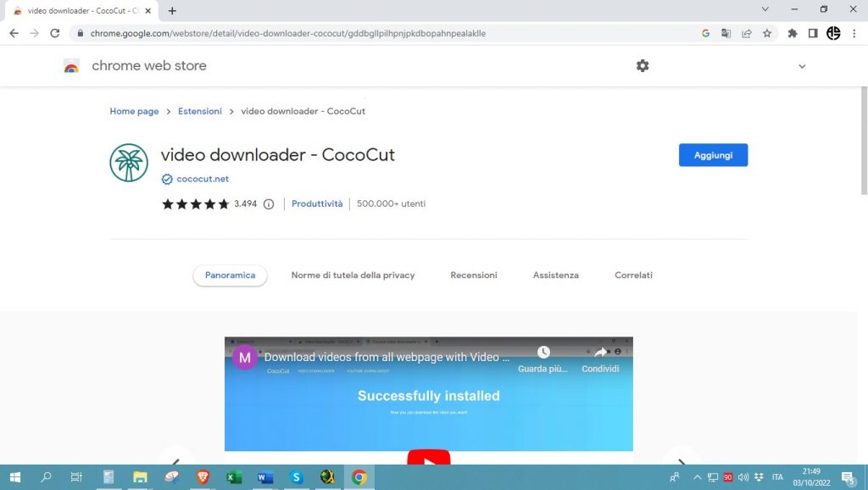
Task: Click the Chrome Web Store rainbow logo
Action: point(71,65)
